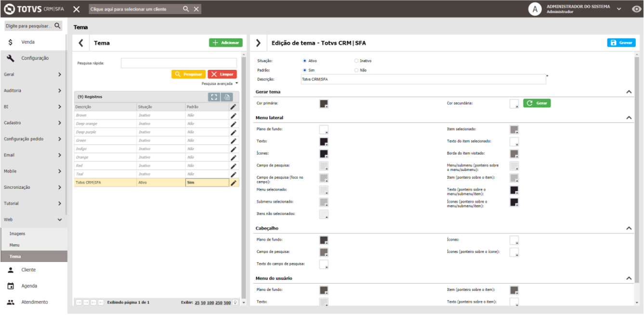Image resolution: width=644 pixels, height=315 pixels.
Task: Expand the Geral submenu
Action: coord(59,75)
